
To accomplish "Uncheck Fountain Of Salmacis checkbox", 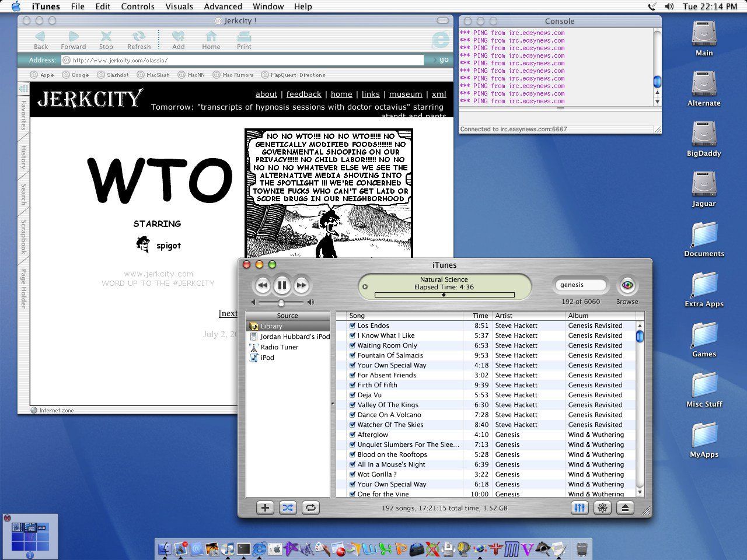I will (x=352, y=355).
